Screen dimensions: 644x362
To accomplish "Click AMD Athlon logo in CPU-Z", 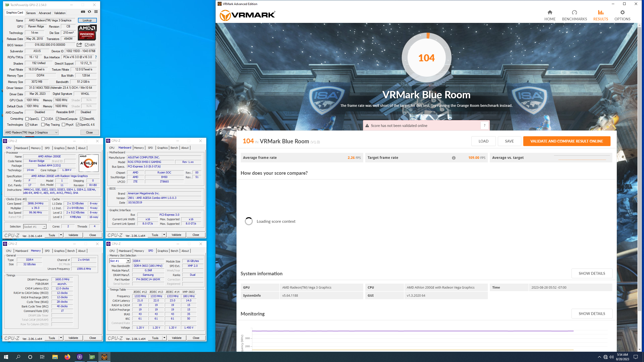I will 89,163.
